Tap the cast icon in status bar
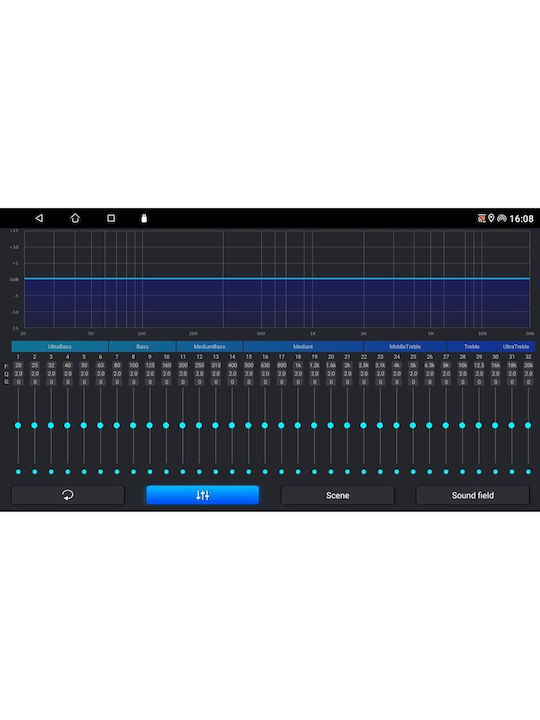Screen dimensions: 540x720 [482, 218]
